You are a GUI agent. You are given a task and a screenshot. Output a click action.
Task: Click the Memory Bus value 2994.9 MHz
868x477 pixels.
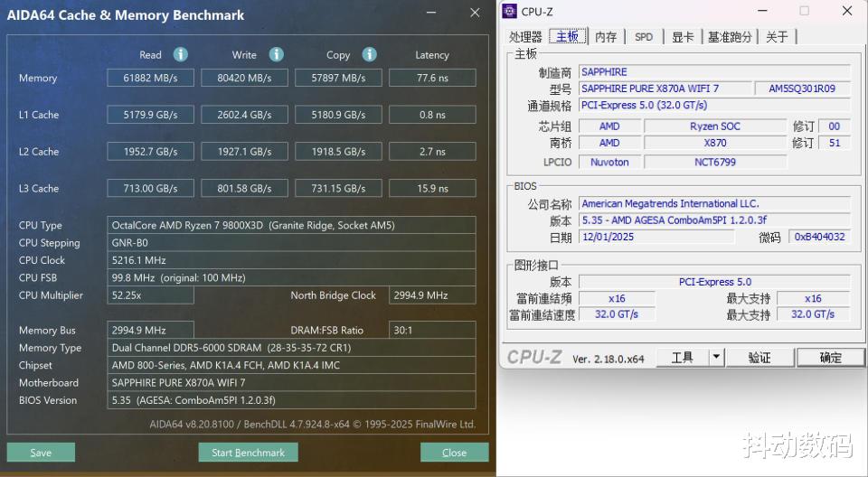(x=151, y=330)
